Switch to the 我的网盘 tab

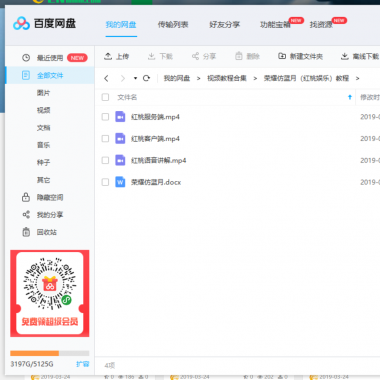pos(121,24)
